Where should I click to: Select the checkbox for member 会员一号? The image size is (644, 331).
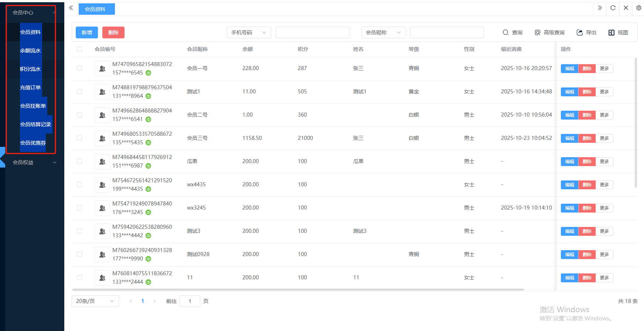coord(79,68)
